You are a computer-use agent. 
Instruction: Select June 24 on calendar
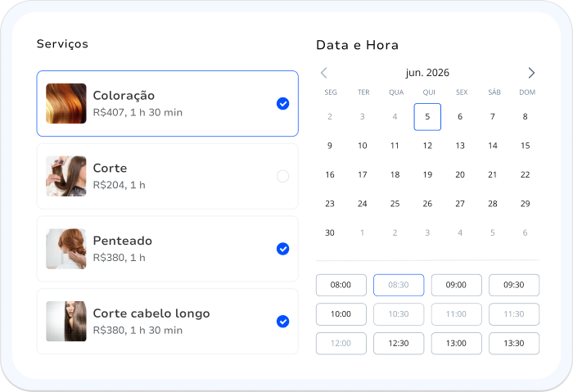362,204
